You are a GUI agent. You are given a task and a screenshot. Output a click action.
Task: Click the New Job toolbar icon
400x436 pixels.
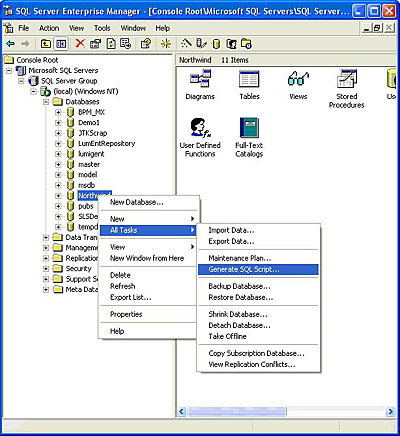click(x=246, y=44)
